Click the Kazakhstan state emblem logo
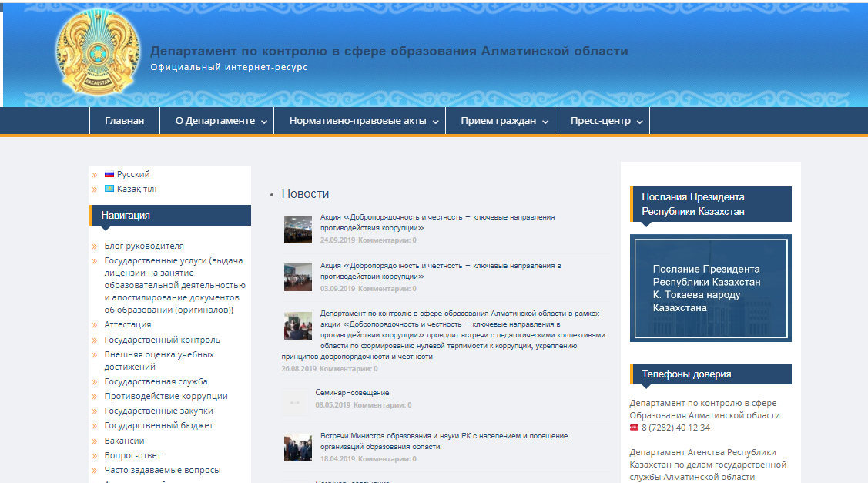 [98, 53]
